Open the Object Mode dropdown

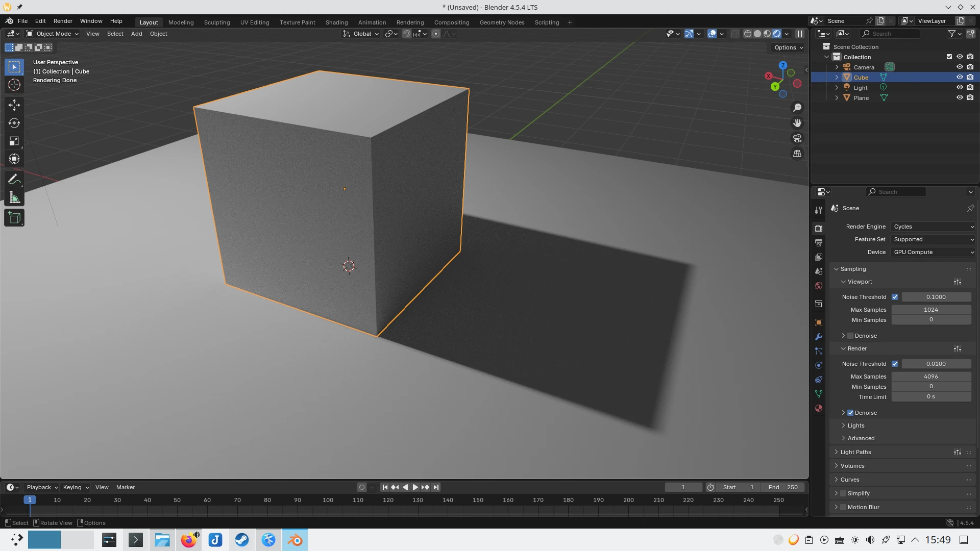pos(53,34)
